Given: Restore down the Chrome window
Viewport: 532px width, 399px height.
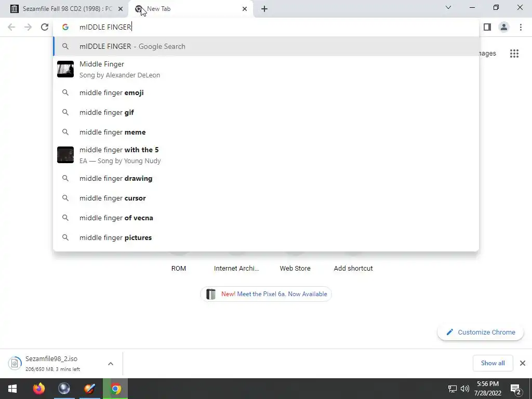Looking at the screenshot, I should tap(496, 7).
